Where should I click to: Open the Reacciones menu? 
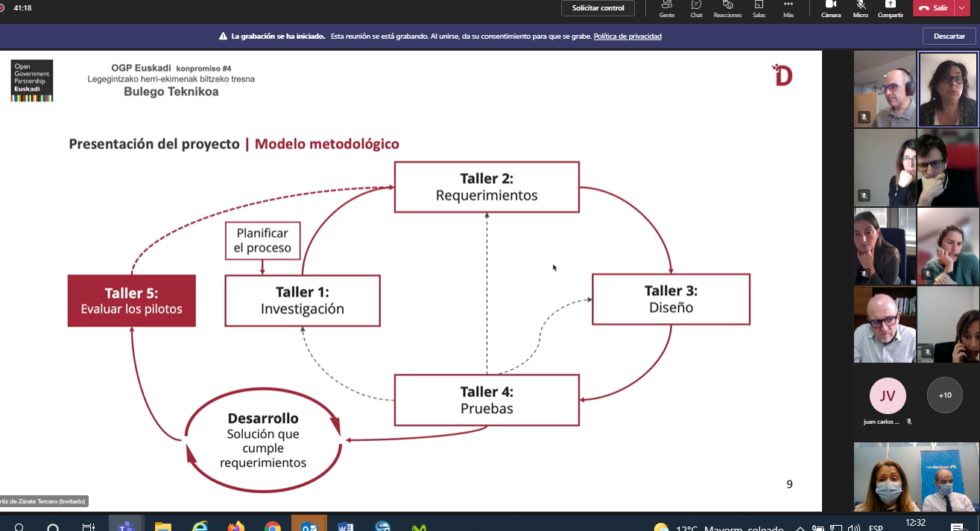(727, 7)
